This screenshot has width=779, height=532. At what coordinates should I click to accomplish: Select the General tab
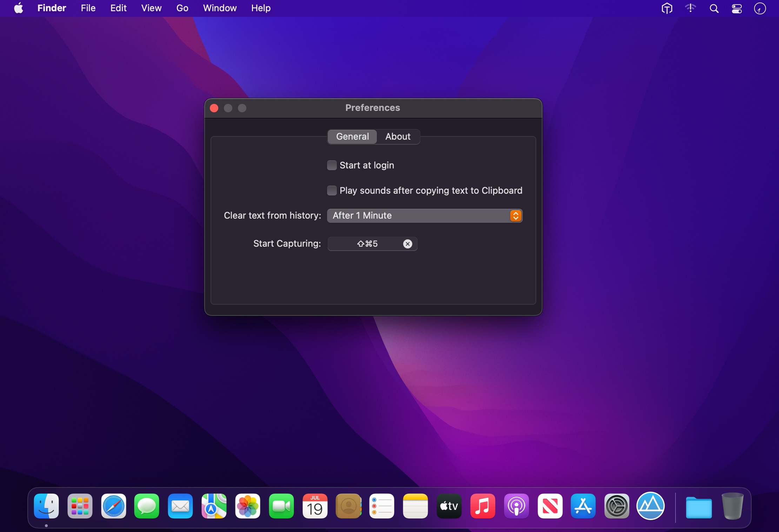[352, 137]
